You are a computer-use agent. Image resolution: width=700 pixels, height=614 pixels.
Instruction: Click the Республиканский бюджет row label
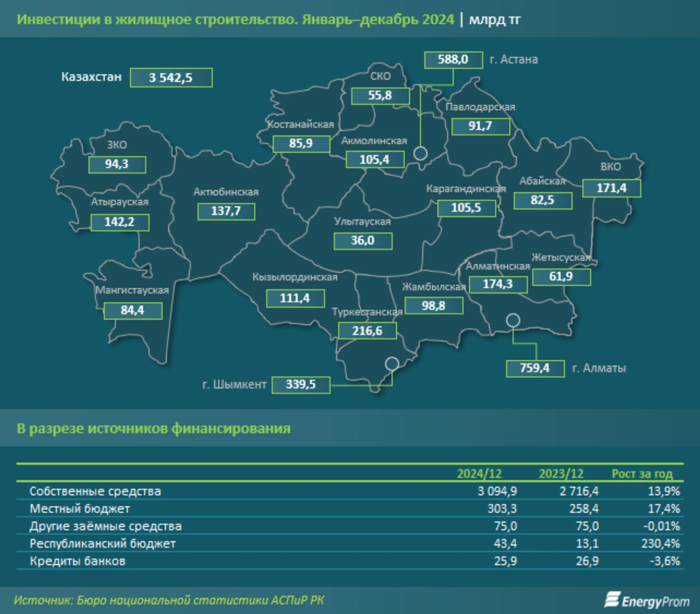[102, 543]
